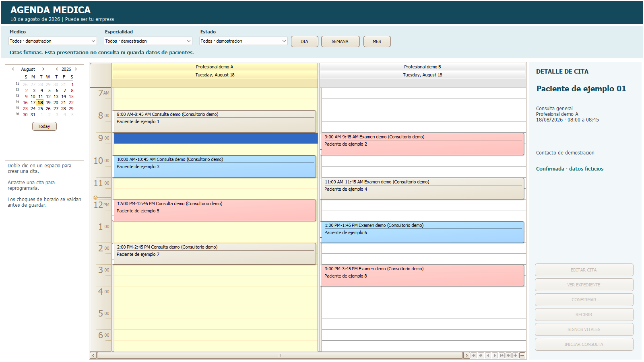This screenshot has width=644, height=362.
Task: Select appointment Paciente de ejemplo 3
Action: click(215, 167)
